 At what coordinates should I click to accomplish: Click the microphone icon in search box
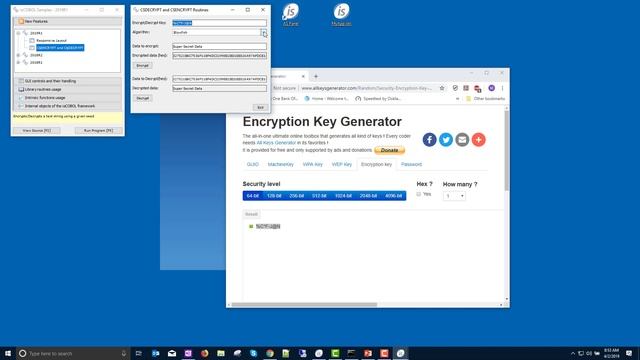coord(124,353)
